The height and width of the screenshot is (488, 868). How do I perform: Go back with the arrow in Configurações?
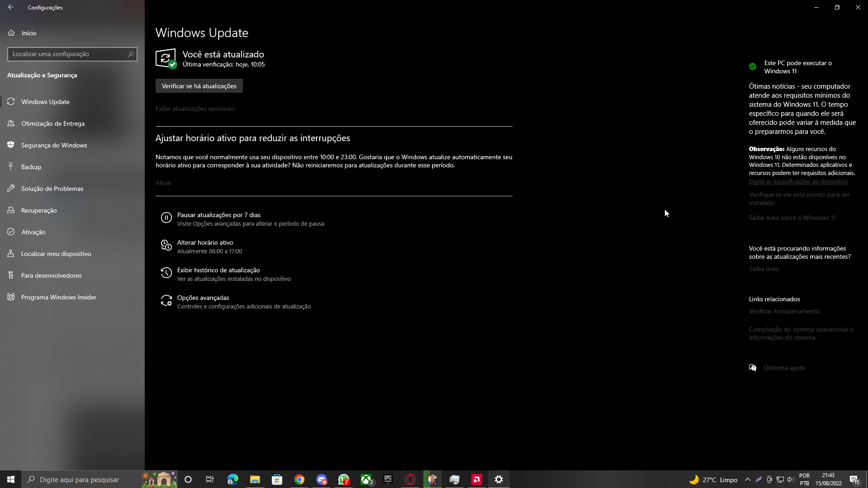click(x=11, y=7)
